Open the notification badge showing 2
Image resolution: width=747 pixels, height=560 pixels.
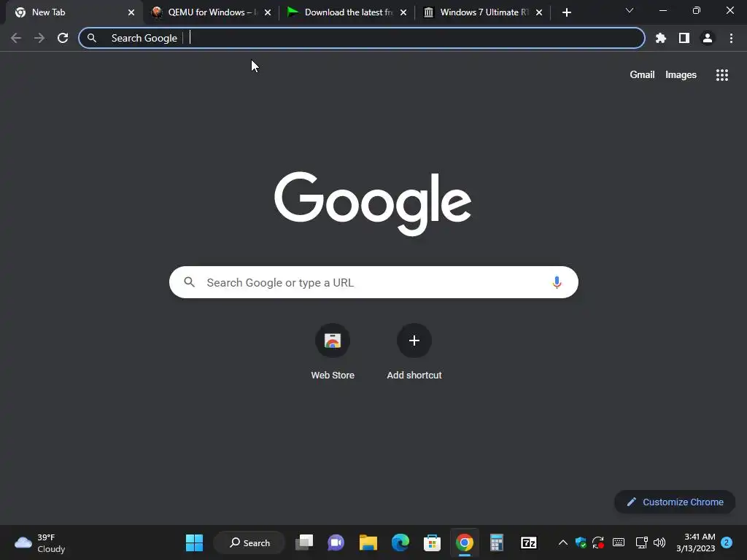[x=727, y=542]
